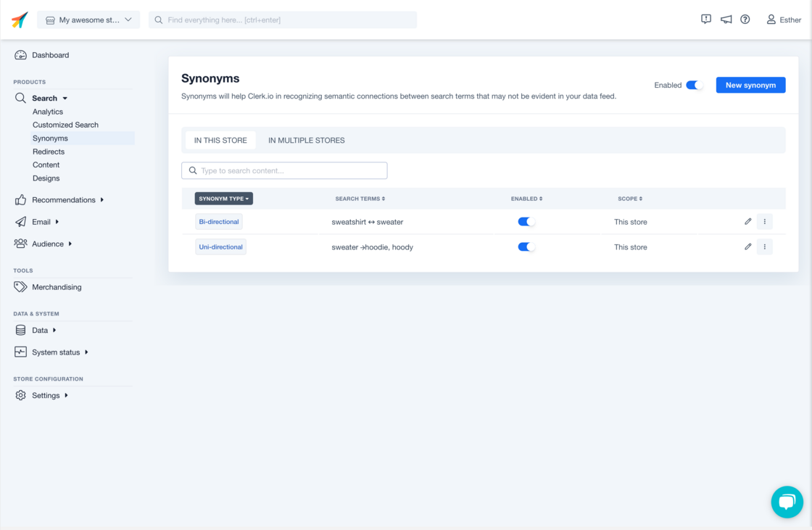Open the Analytics page link
This screenshot has height=530, width=812.
point(47,111)
